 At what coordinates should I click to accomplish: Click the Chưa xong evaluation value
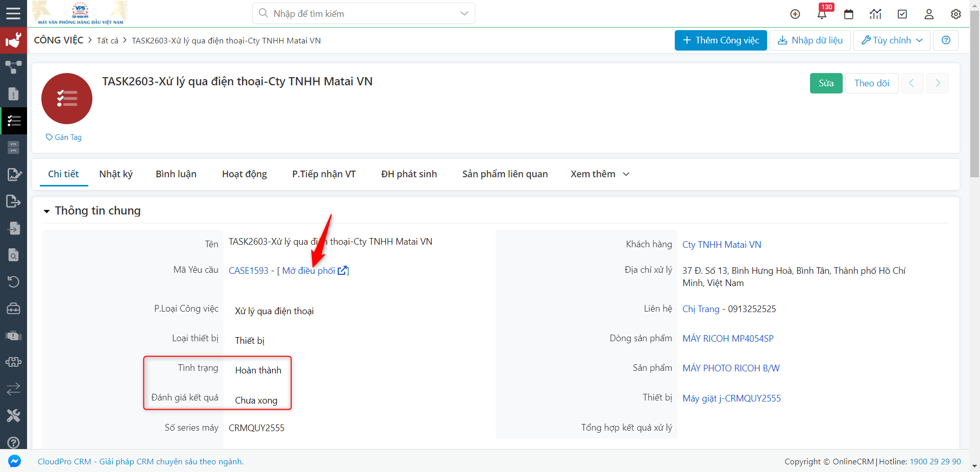256,400
